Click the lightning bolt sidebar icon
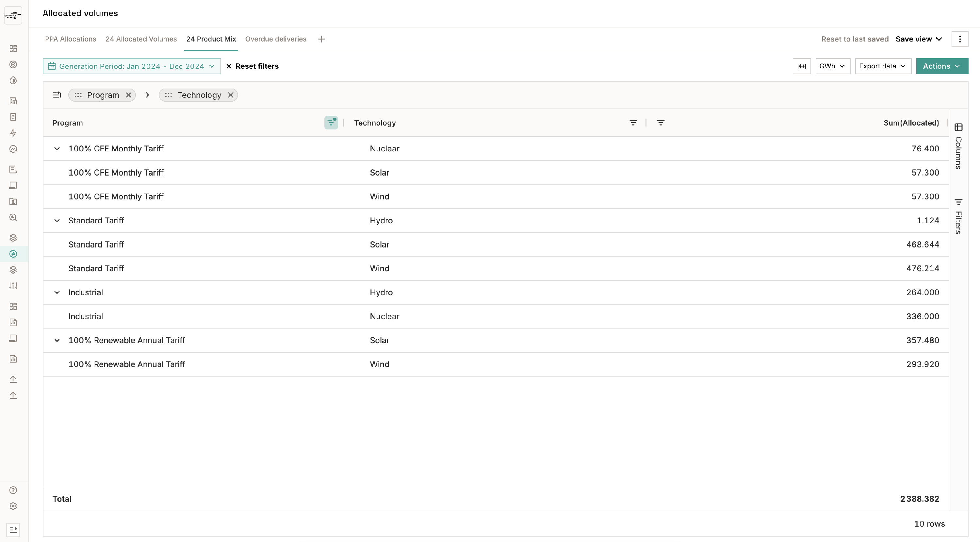Viewport: 980px width, 542px height. [13, 133]
